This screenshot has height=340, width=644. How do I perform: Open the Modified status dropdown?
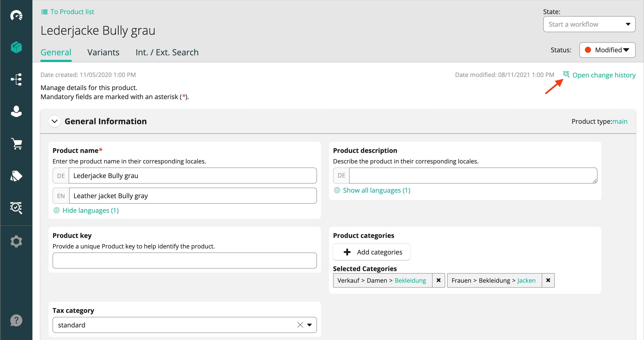(x=607, y=50)
